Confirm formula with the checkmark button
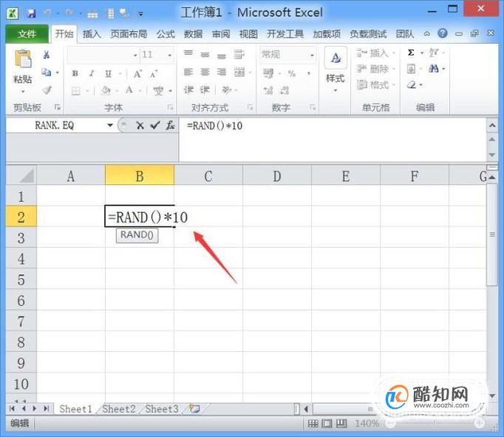 155,126
